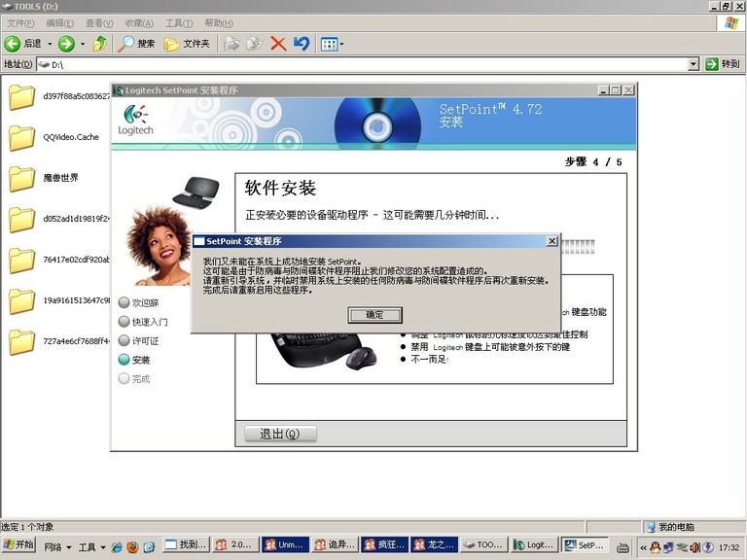This screenshot has width=747, height=560.
Task: Go up one folder level
Action: click(99, 44)
